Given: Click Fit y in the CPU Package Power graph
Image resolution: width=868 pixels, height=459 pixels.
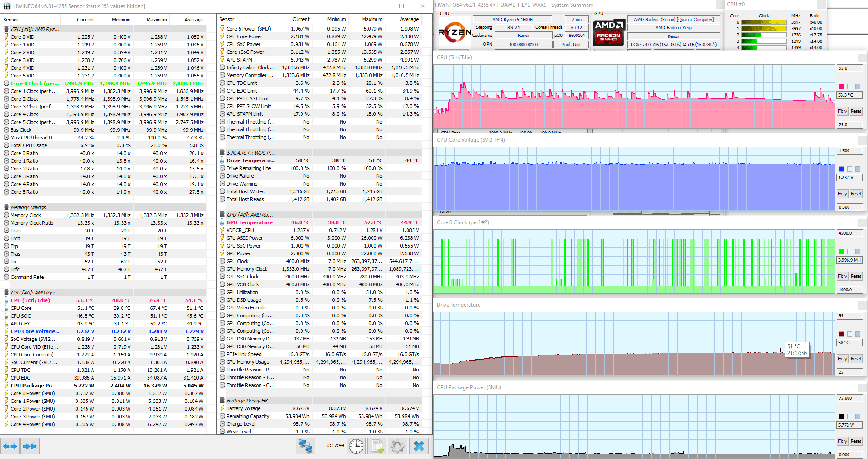Looking at the screenshot, I should pos(842,441).
